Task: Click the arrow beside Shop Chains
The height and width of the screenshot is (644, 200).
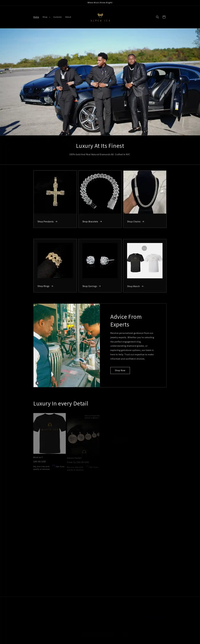Action: (143, 221)
